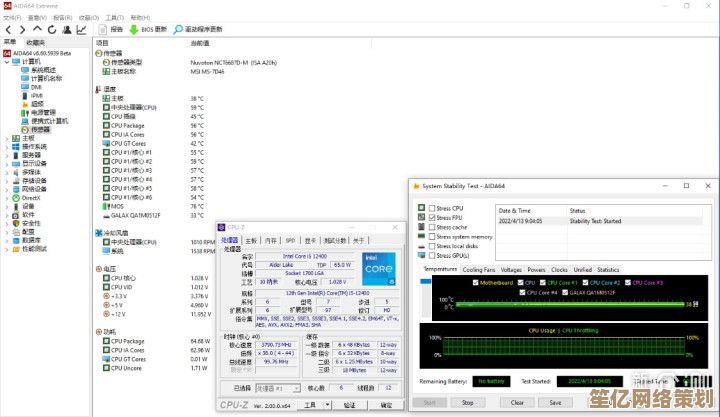Open the DMI tree entry

pos(36,87)
